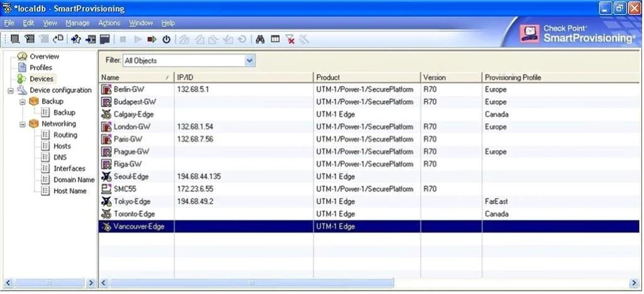Click the IP address 132.68.5.1
The width and height of the screenshot is (644, 294).
[x=192, y=89]
